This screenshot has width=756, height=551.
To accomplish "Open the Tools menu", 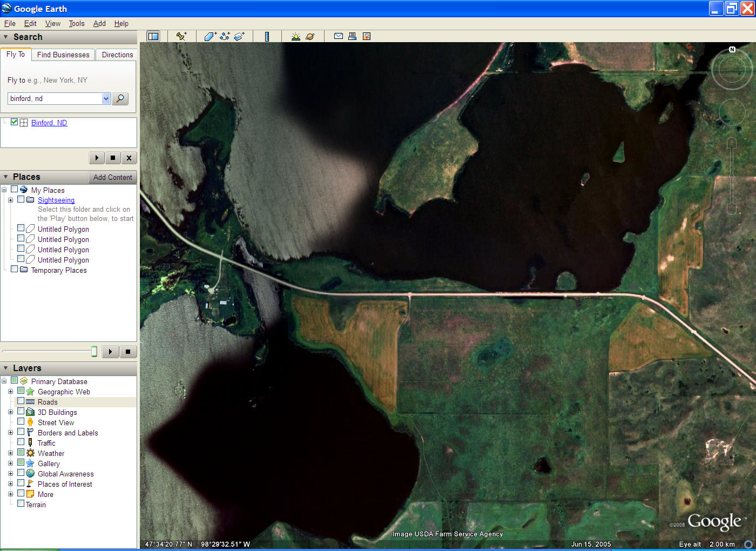I will click(x=77, y=23).
